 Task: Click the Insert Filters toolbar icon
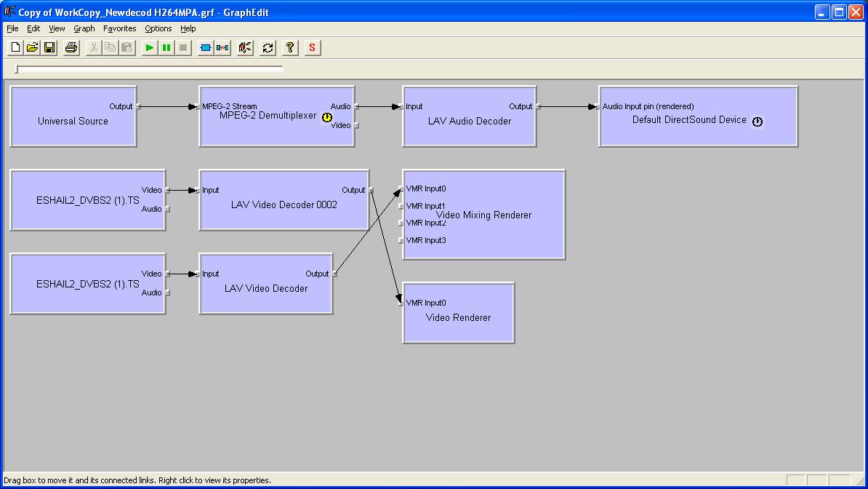point(206,48)
